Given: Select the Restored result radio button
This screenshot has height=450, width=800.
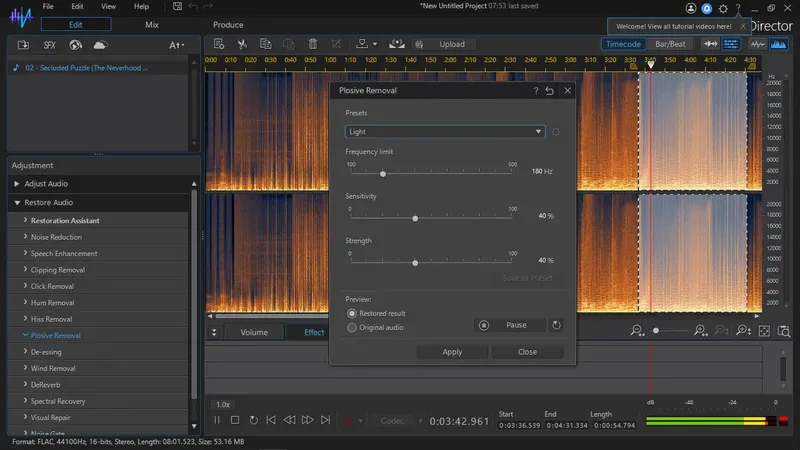Looking at the screenshot, I should pos(351,313).
